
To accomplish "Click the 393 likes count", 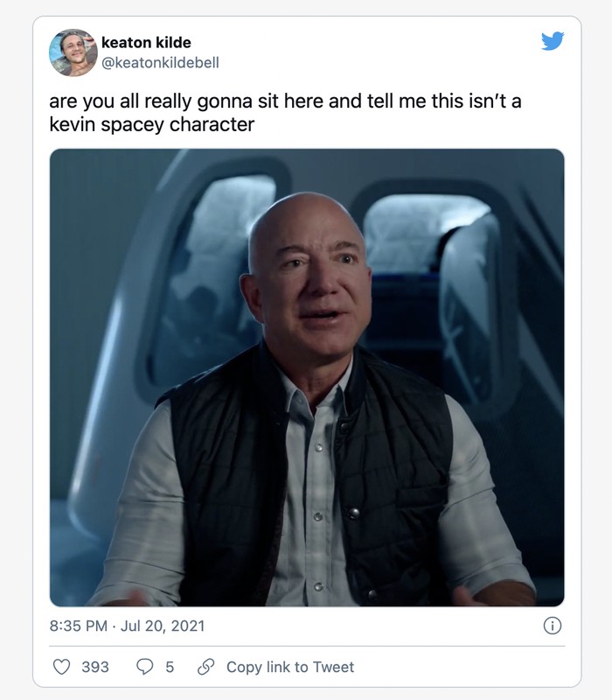I will (95, 667).
